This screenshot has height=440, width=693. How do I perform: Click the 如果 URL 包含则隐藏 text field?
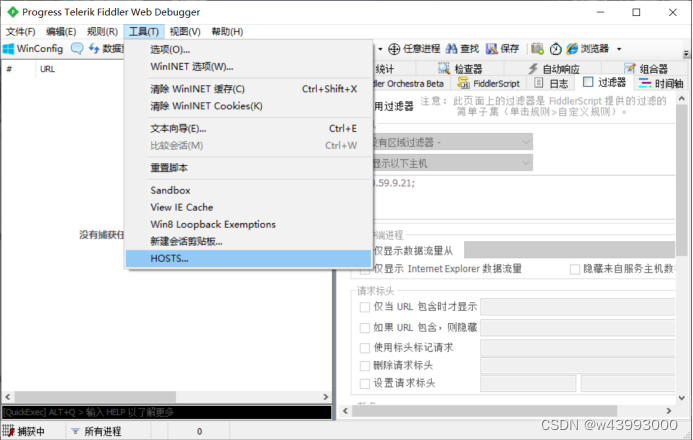tap(578, 327)
